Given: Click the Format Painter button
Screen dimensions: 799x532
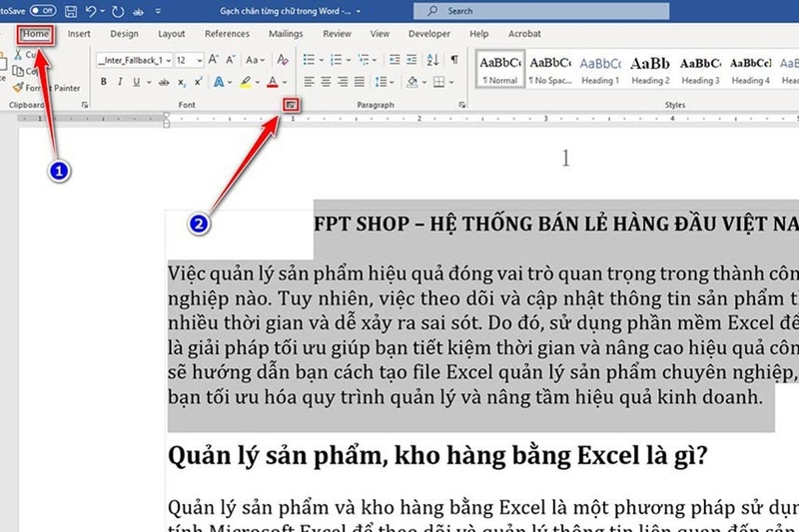Looking at the screenshot, I should (46, 88).
